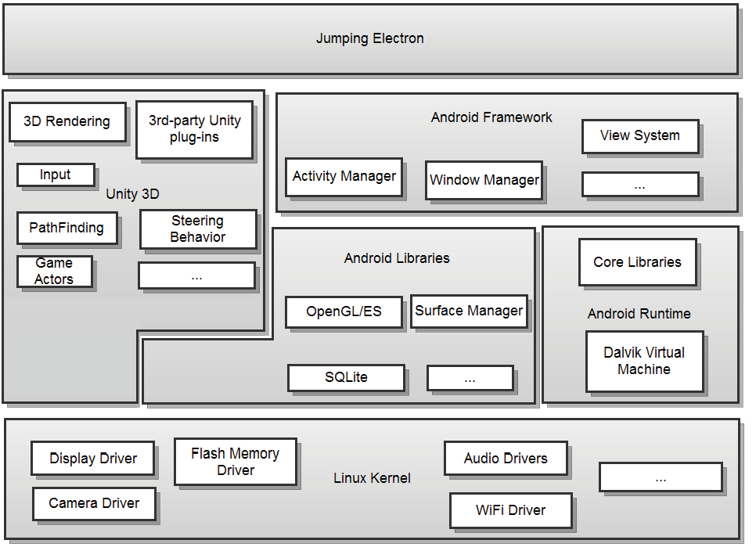Enable the Camera Driver block
Viewport: 756px width, 558px height.
pos(93,503)
